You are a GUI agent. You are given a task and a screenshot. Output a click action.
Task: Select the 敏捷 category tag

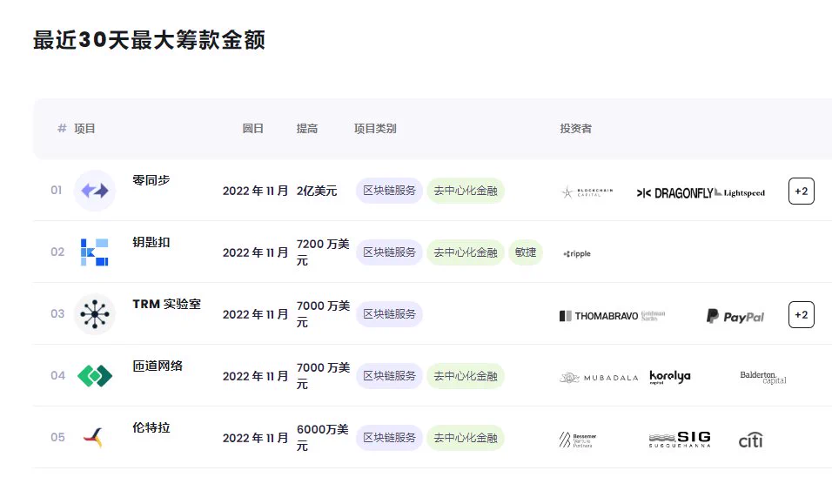526,252
